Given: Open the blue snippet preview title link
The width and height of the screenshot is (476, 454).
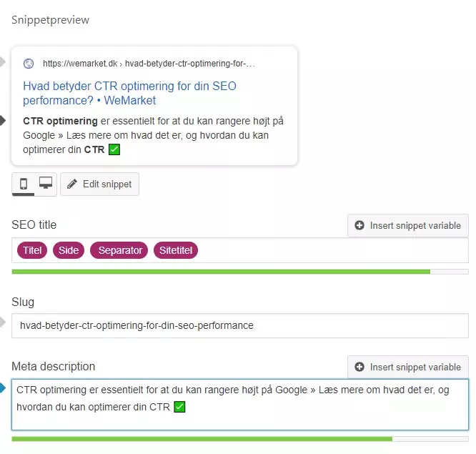Looking at the screenshot, I should point(129,93).
